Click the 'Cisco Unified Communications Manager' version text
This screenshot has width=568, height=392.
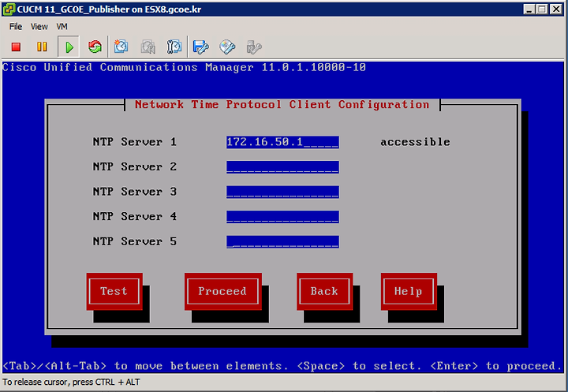[x=184, y=67]
